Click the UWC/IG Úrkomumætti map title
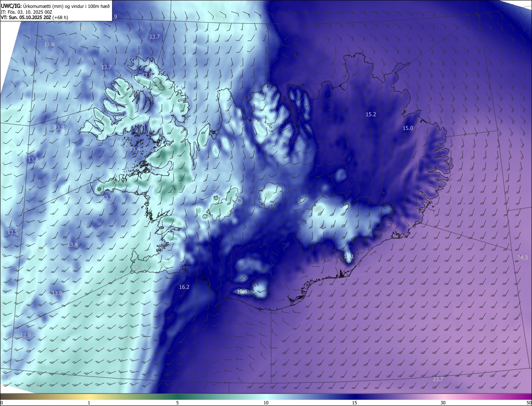 coord(56,6)
